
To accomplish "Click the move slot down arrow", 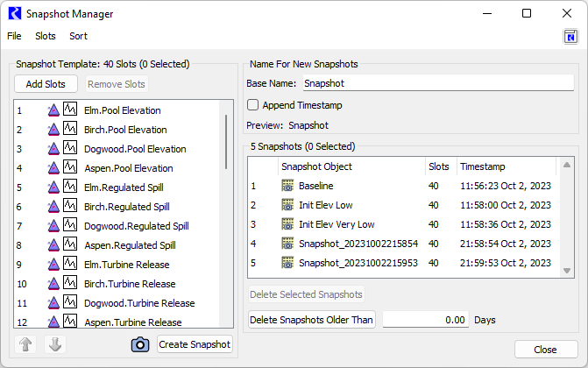I will (x=55, y=344).
